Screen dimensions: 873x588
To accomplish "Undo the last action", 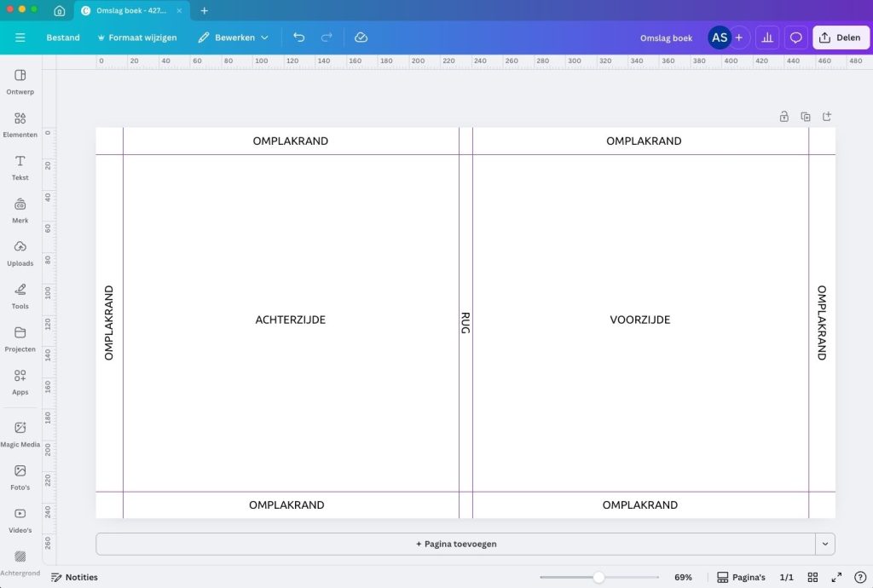I will pos(299,37).
